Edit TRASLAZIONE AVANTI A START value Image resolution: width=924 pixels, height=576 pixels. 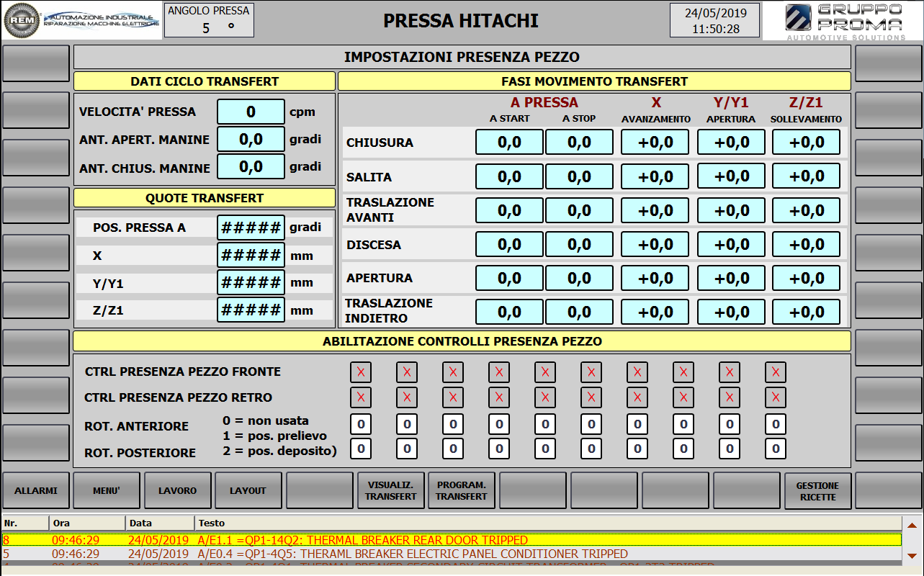pos(509,210)
